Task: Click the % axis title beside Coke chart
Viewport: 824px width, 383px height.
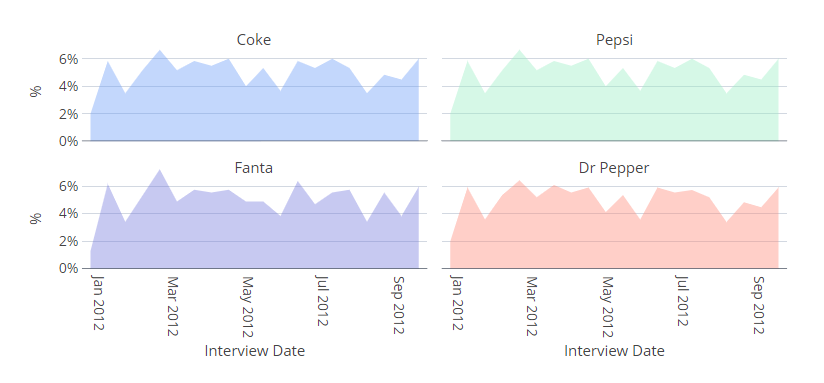Action: (35, 91)
